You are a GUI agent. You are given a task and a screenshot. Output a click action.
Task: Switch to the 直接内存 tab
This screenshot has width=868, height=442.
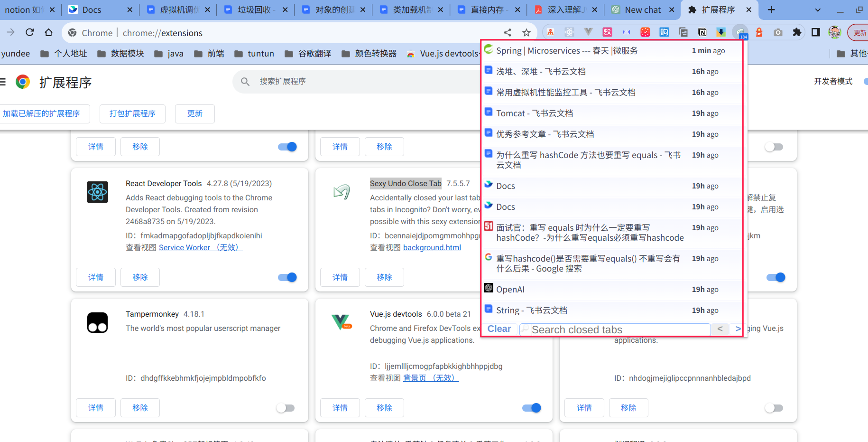[489, 10]
